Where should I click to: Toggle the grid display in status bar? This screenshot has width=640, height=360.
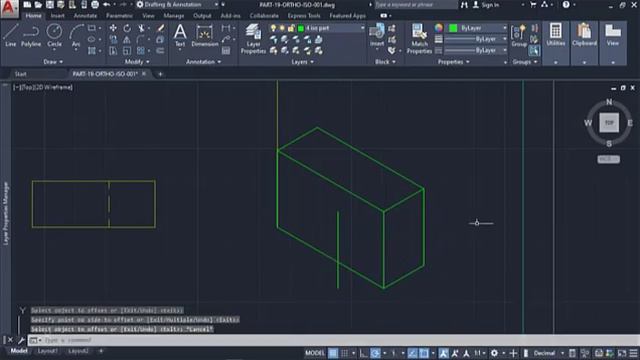click(x=333, y=353)
